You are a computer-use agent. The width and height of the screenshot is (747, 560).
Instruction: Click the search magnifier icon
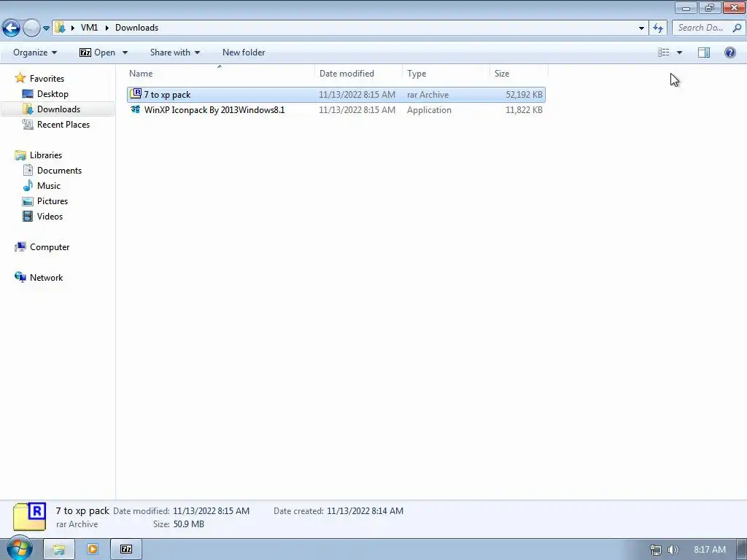(737, 28)
